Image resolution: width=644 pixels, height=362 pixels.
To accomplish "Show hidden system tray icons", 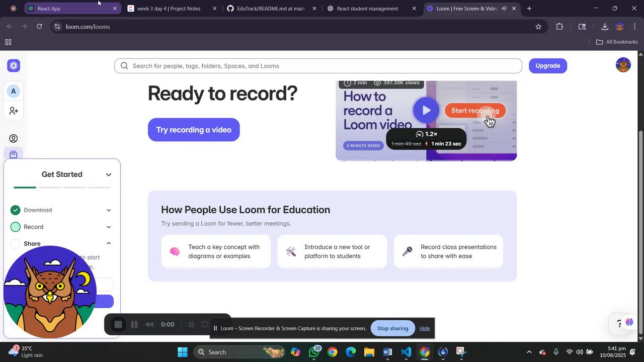I will click(x=528, y=352).
